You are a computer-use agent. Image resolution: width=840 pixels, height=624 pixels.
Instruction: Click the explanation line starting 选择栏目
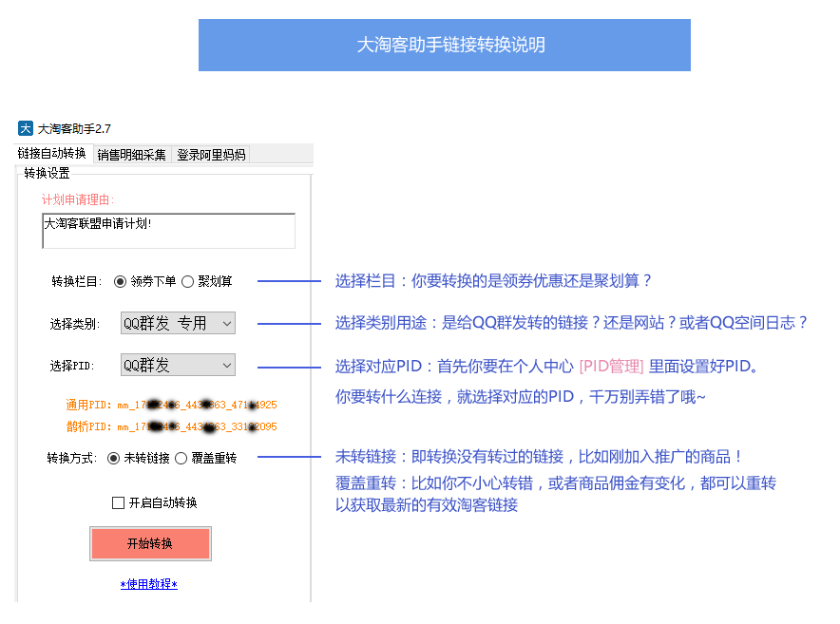click(493, 281)
